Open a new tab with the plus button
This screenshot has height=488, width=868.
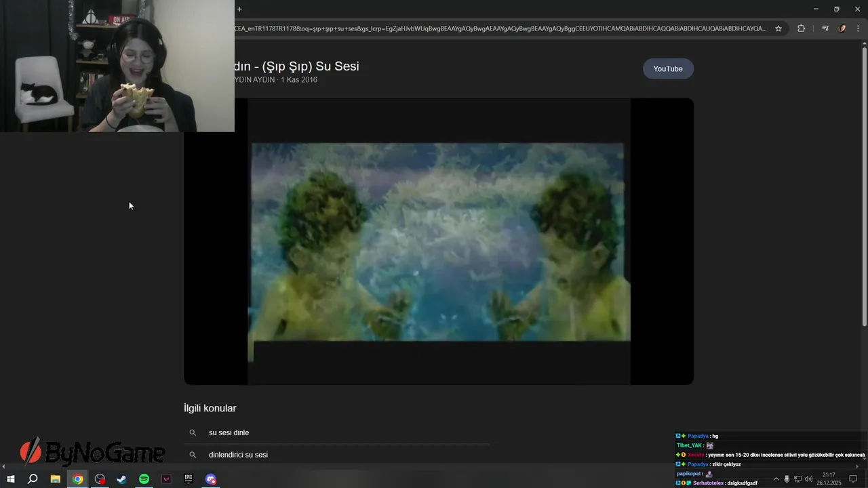pos(239,9)
